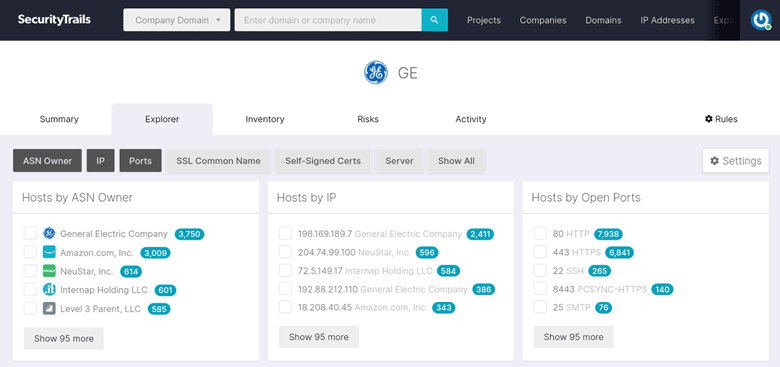Click the Settings gear icon
The image size is (780, 367).
tap(714, 161)
